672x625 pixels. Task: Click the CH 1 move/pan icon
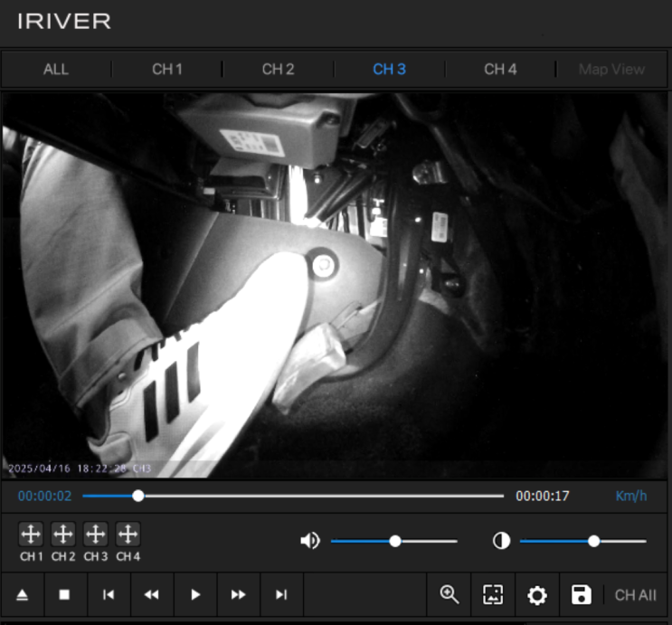point(31,535)
